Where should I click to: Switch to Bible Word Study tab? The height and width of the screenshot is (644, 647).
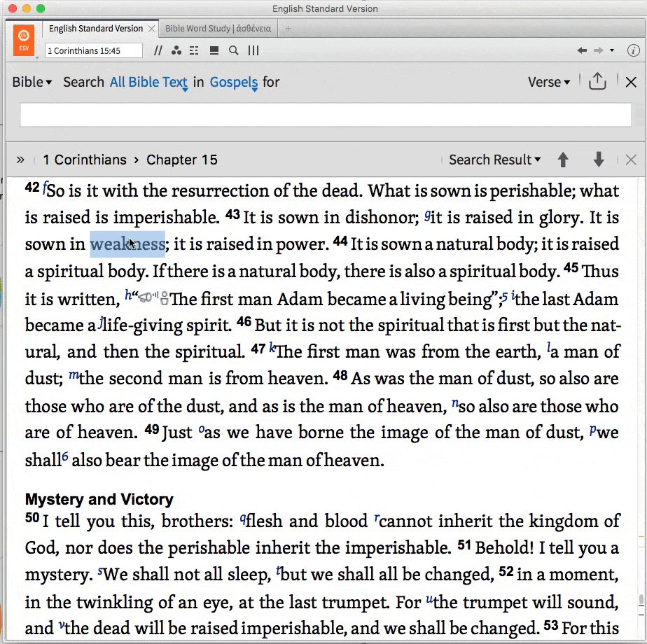click(218, 29)
